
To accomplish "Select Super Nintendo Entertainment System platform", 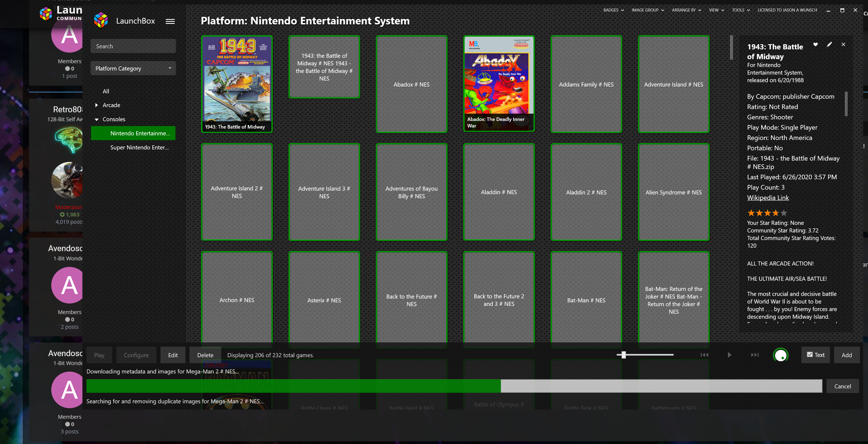I will pos(140,147).
